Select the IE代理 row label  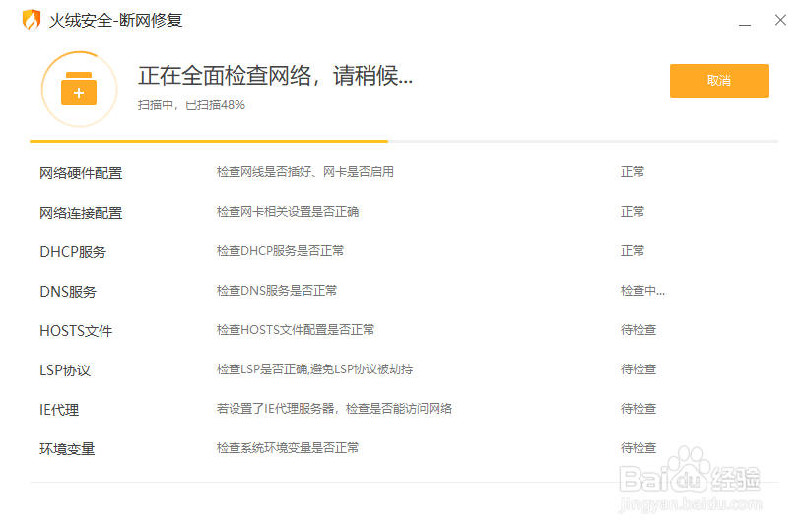pyautogui.click(x=59, y=410)
